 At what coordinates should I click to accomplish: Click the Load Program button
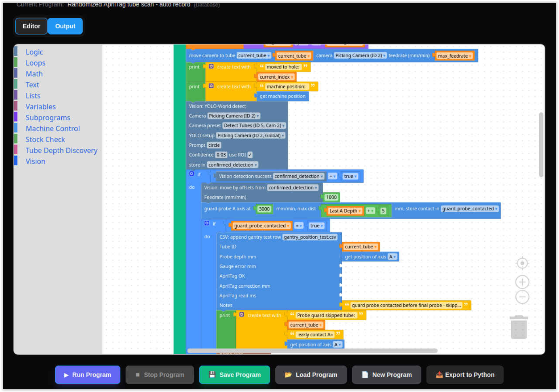[311, 375]
